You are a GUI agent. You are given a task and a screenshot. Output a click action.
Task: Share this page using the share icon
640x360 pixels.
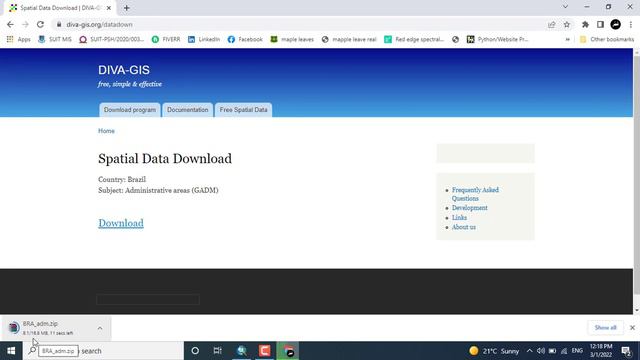point(552,24)
